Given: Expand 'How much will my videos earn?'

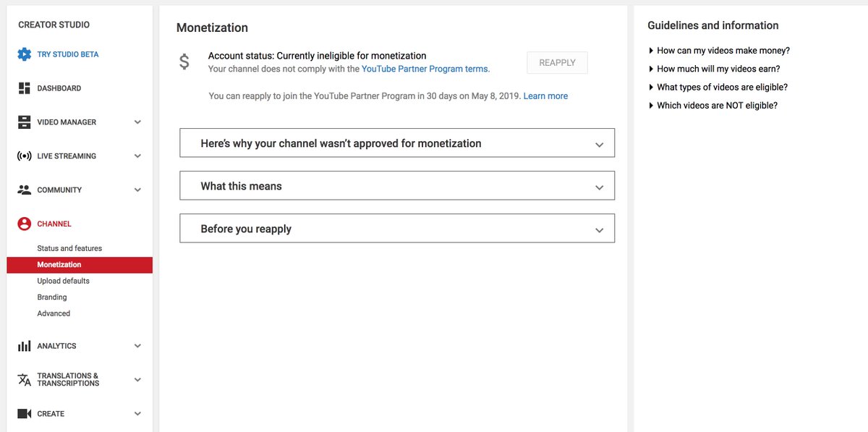Looking at the screenshot, I should [713, 69].
